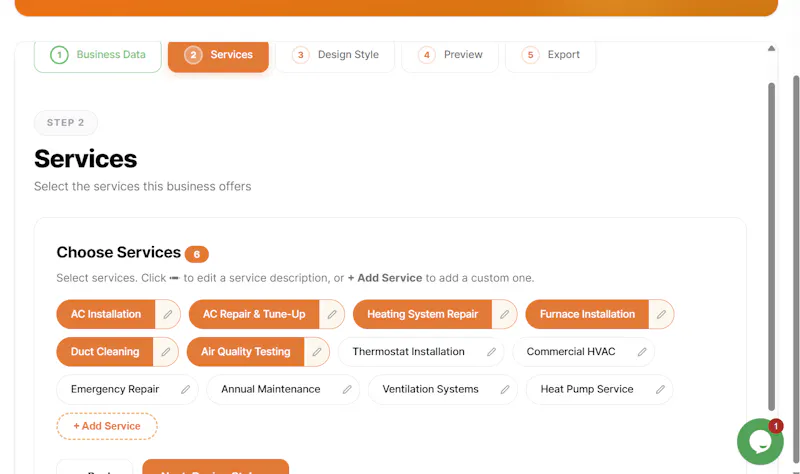800x474 pixels.
Task: Click the inner panel scrollbar thumb
Action: 771,246
